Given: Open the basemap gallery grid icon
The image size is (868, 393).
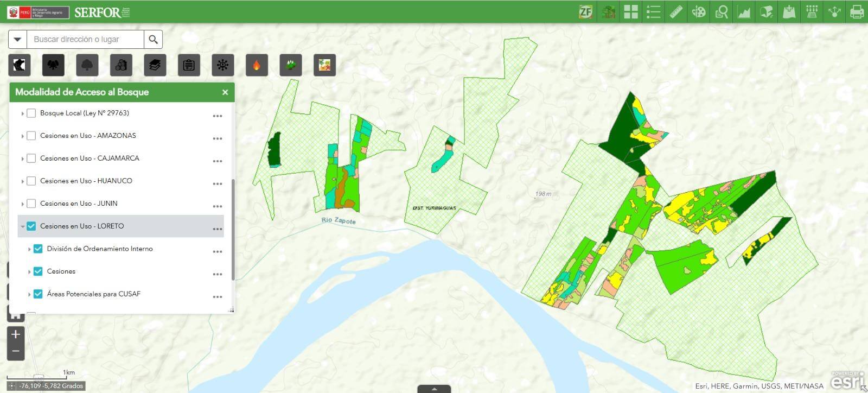Looking at the screenshot, I should click(x=631, y=11).
